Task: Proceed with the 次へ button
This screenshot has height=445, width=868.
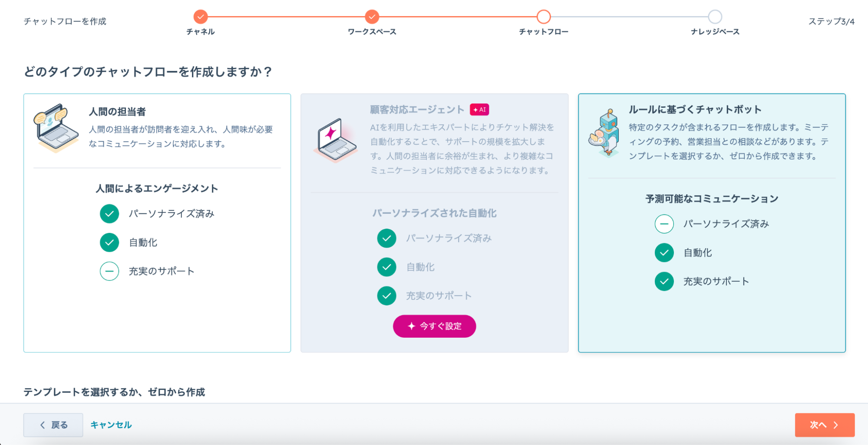Action: tap(824, 425)
